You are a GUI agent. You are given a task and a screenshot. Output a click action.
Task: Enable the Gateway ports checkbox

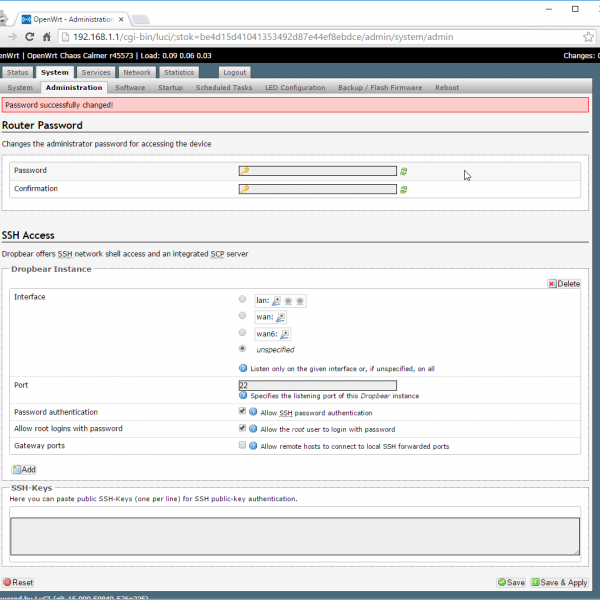242,446
